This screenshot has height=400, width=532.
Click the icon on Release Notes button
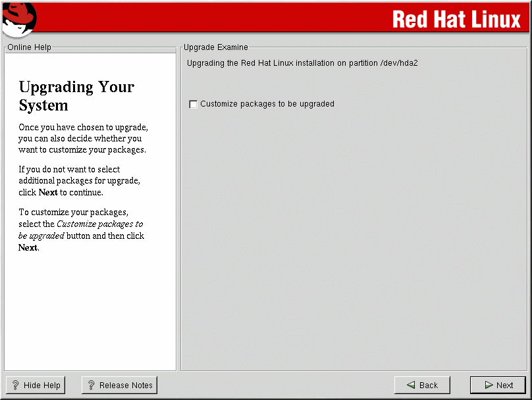pyautogui.click(x=92, y=386)
